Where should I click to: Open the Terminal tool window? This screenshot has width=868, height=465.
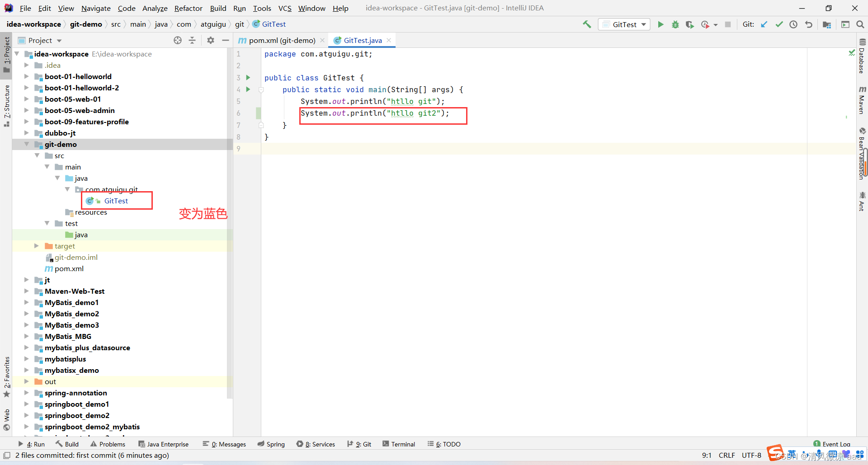(x=399, y=444)
